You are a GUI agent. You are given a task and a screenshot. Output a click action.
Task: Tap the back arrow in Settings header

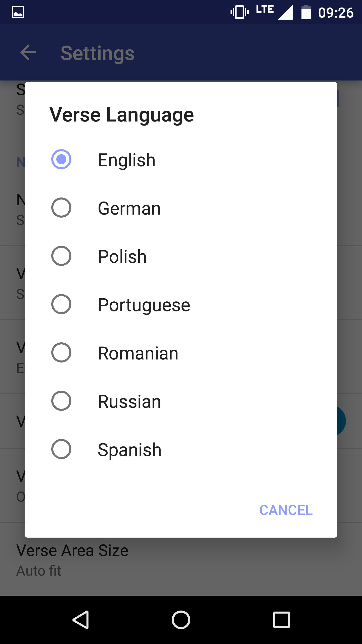click(x=28, y=53)
